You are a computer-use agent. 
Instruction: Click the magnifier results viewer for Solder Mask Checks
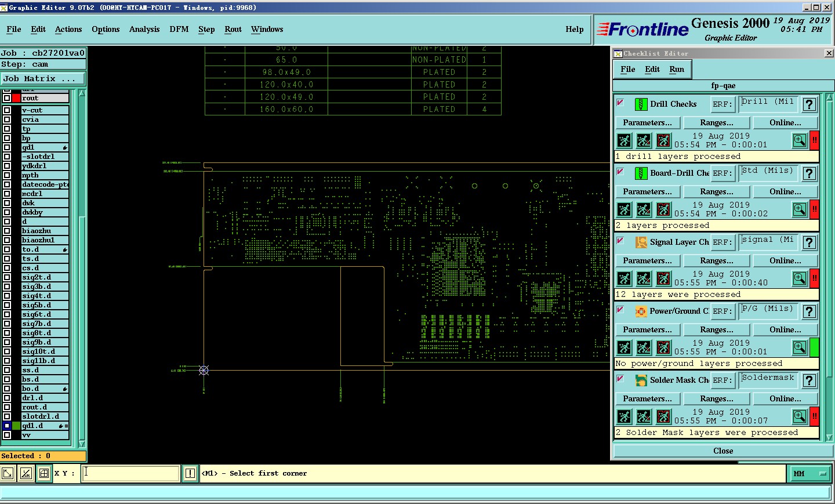800,416
